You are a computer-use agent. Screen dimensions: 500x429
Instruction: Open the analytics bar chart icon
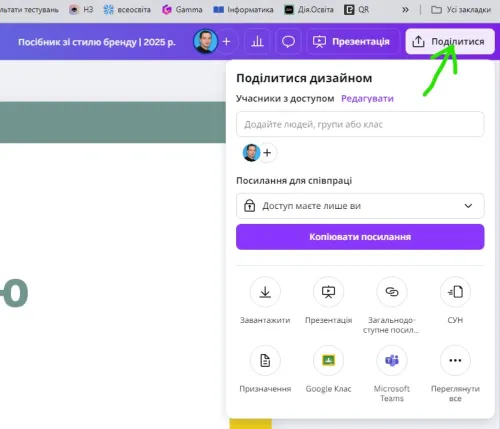[257, 42]
